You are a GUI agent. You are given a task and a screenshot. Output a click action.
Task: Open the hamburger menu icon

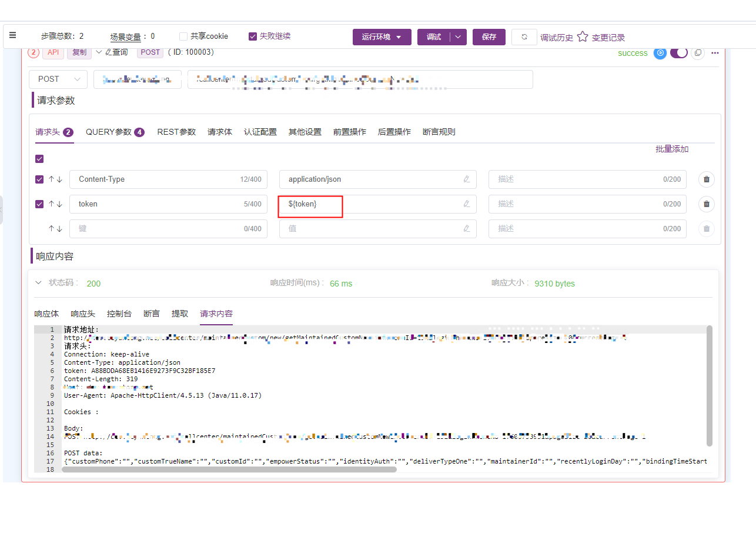coord(13,35)
